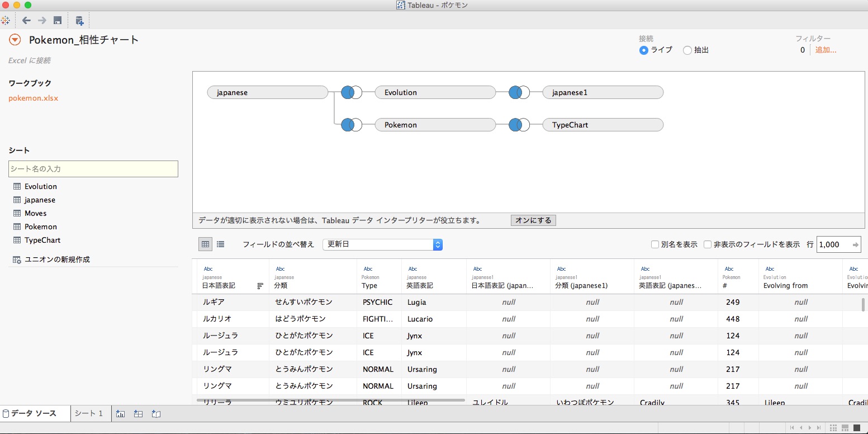
Task: Click Abc type icon of Evolving from column
Action: point(770,269)
